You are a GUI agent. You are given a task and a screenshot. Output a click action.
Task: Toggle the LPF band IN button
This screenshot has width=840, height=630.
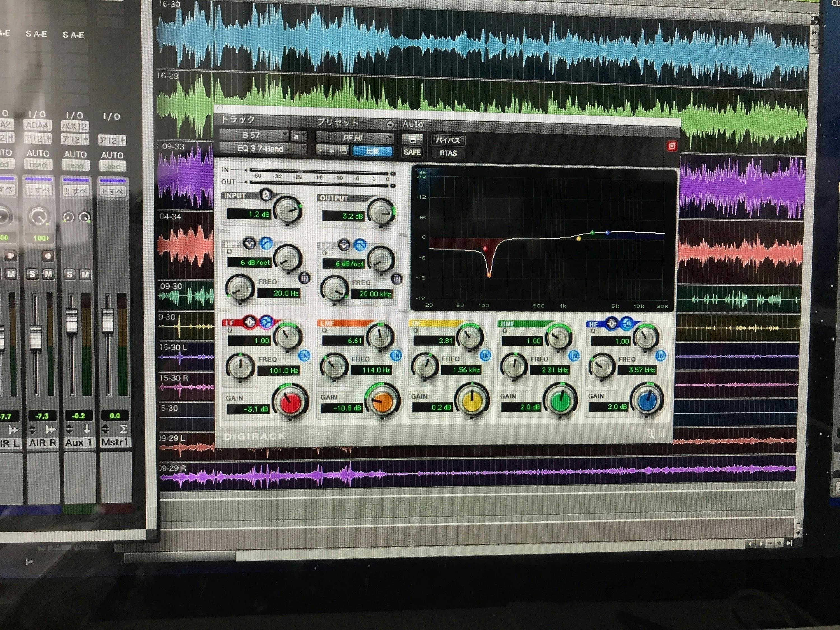[396, 279]
